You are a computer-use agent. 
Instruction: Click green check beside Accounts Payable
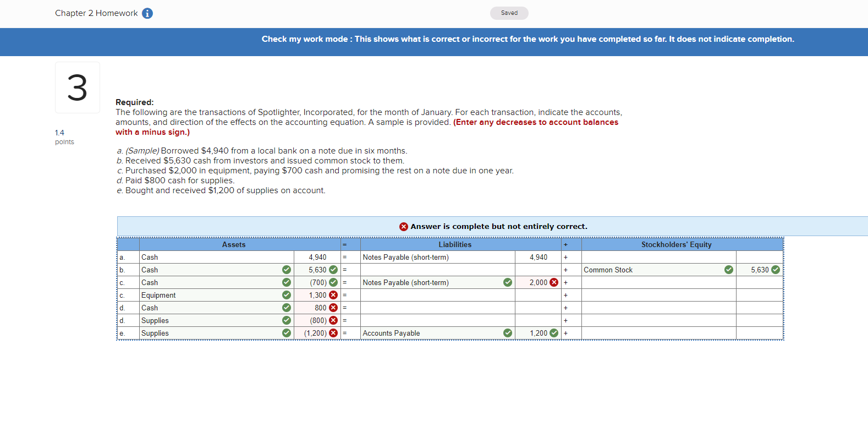pyautogui.click(x=508, y=333)
